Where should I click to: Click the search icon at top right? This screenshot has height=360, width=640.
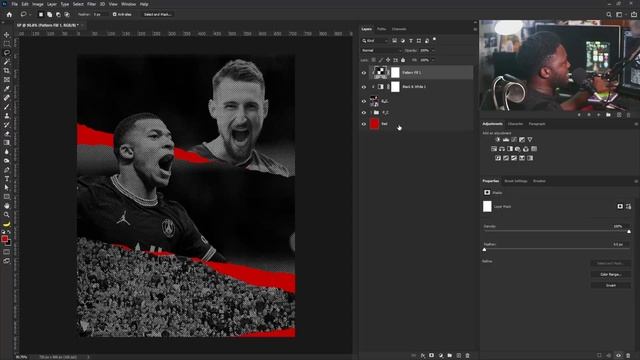click(609, 14)
